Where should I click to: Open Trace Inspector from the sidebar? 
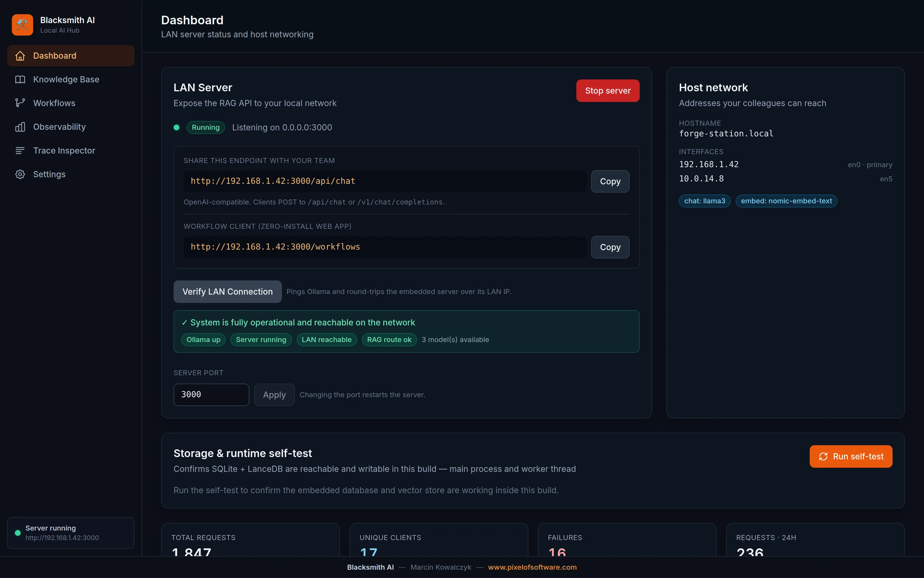pyautogui.click(x=71, y=151)
